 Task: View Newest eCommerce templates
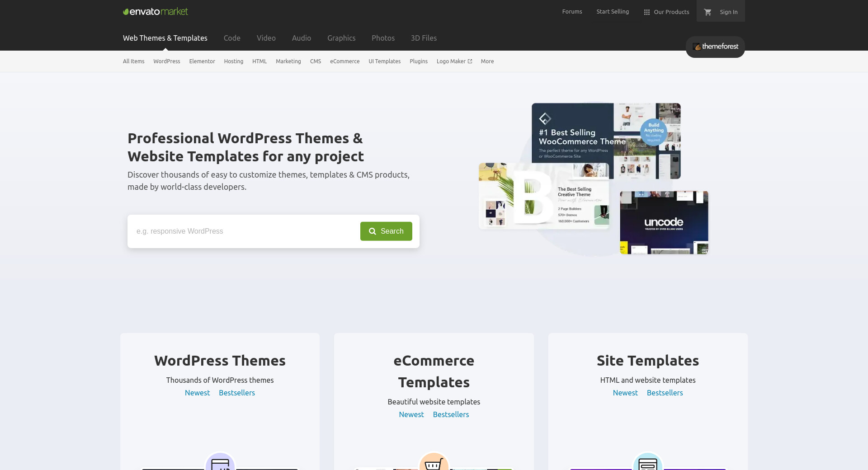tap(411, 414)
